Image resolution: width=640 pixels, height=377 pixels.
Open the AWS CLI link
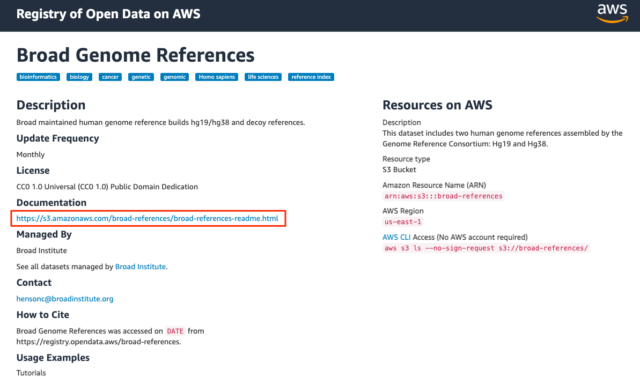pos(396,237)
